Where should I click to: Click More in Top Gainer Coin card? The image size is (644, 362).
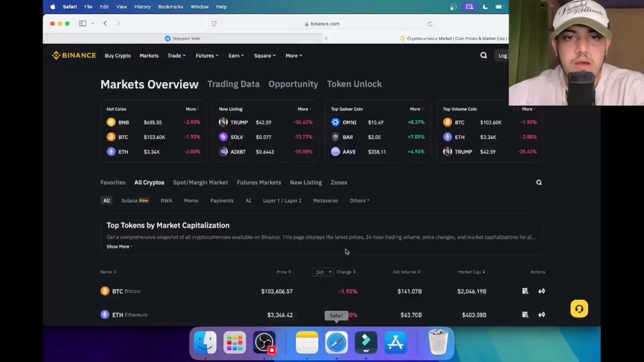(x=416, y=109)
